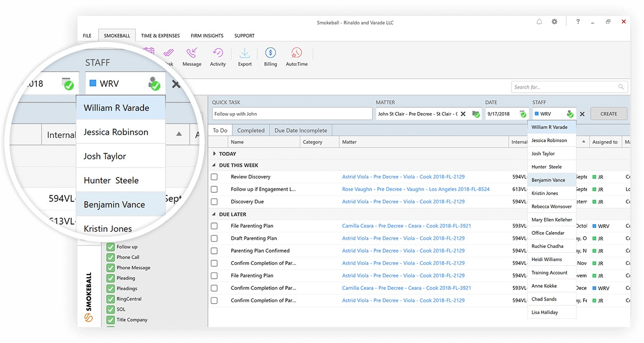
Task: Open the date calendar picker icon
Action: click(x=523, y=114)
